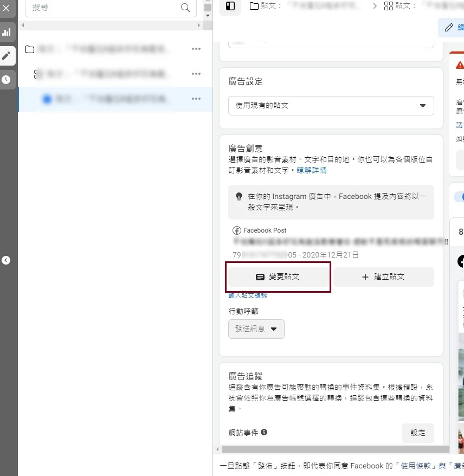Click the 建立貼文 button

[383, 276]
